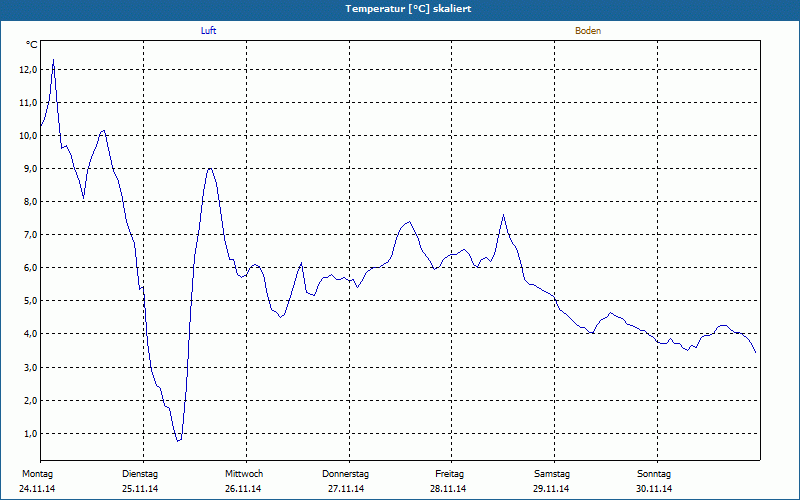The image size is (800, 500).
Task: Select the 'Samstag' day label
Action: (x=552, y=474)
